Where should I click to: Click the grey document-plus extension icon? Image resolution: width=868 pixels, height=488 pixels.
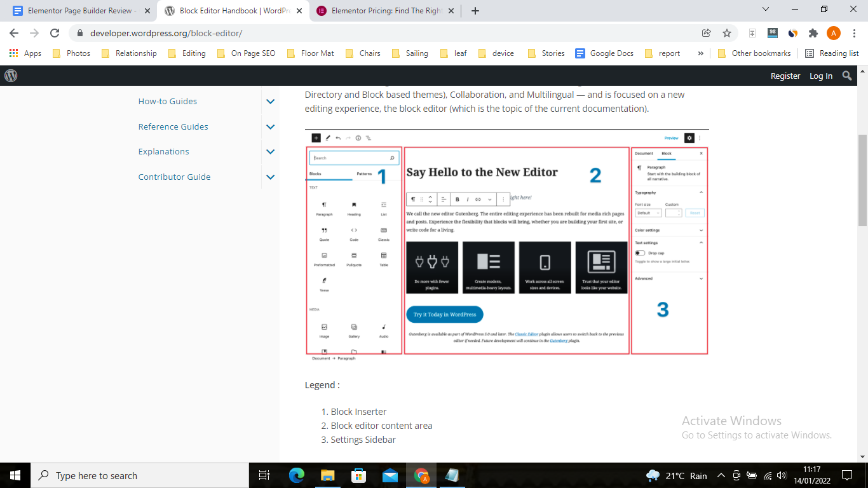tap(752, 33)
